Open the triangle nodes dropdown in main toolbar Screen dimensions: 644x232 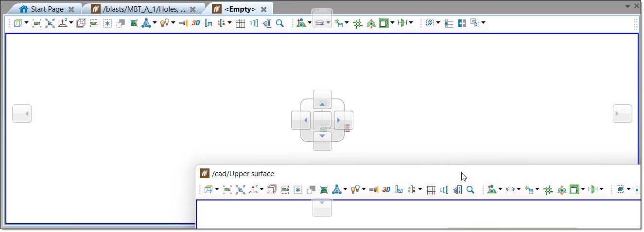(x=155, y=23)
